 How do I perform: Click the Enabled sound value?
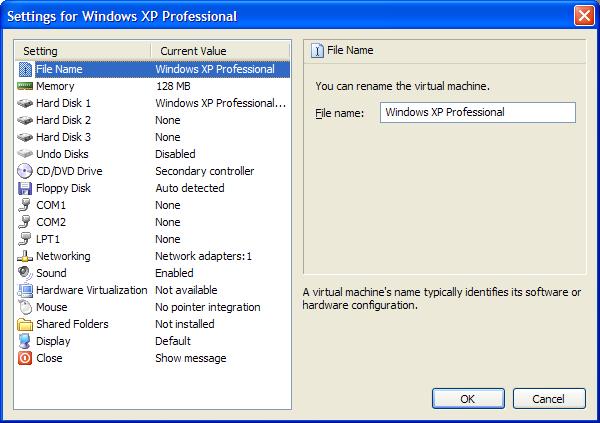point(174,273)
